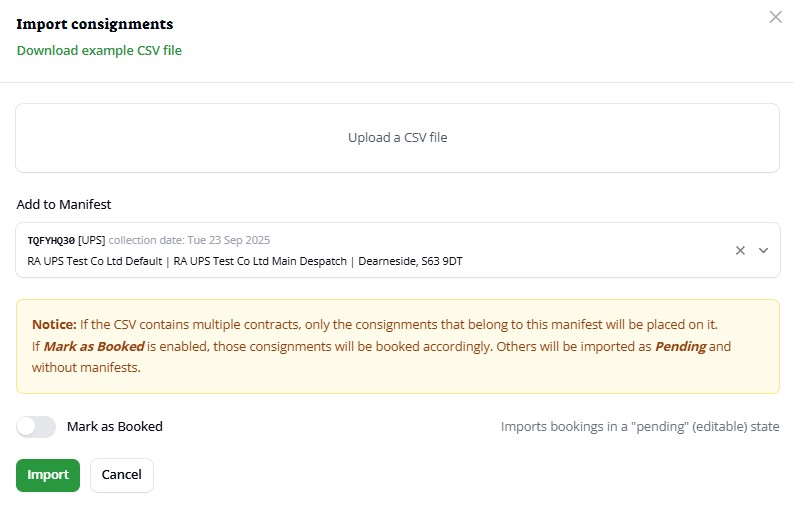Expand the manifest dropdown chevron
The width and height of the screenshot is (794, 506).
click(x=763, y=250)
